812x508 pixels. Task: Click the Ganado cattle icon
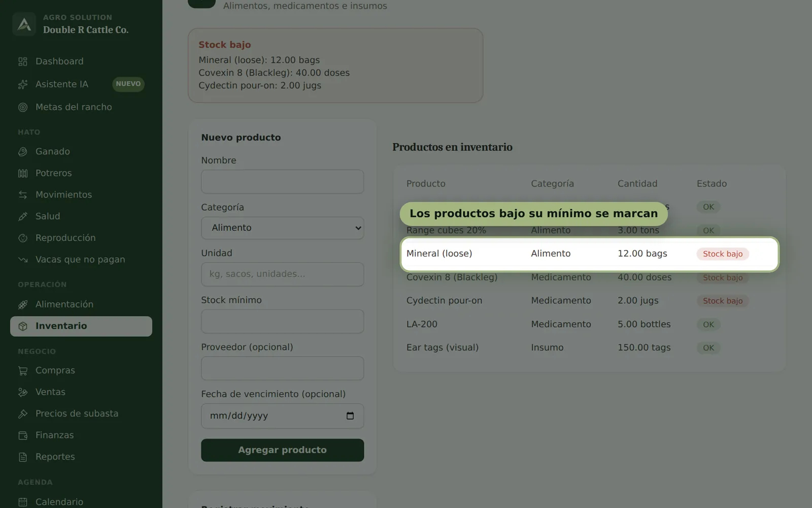[x=23, y=152]
